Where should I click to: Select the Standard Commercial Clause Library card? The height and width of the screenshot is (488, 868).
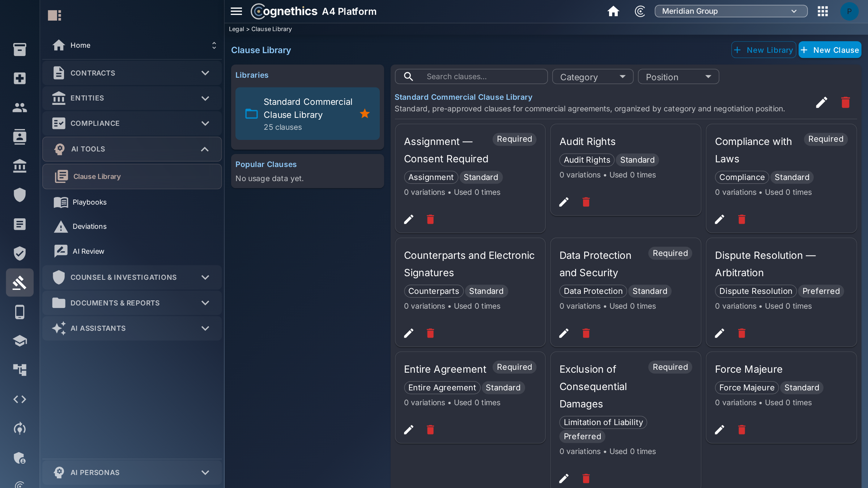[307, 114]
